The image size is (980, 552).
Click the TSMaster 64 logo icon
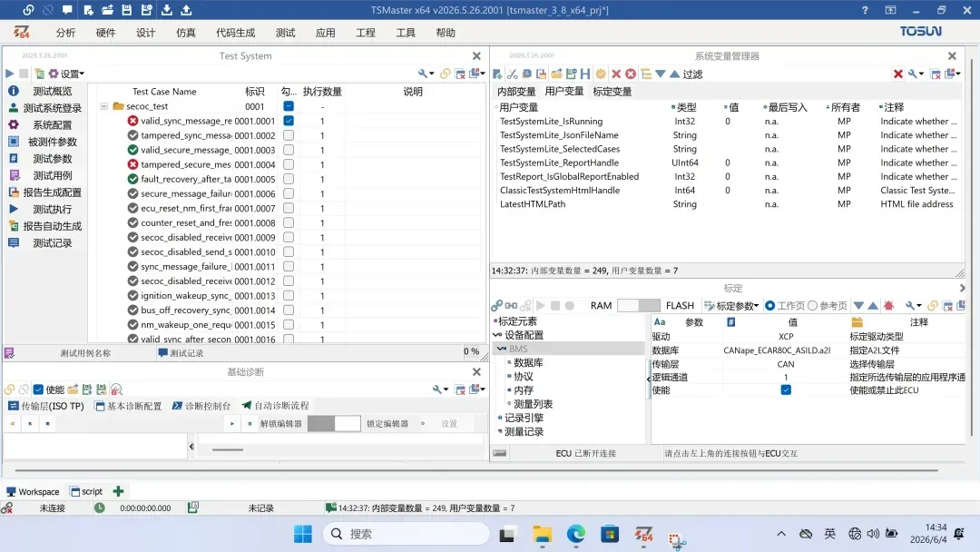pos(22,32)
